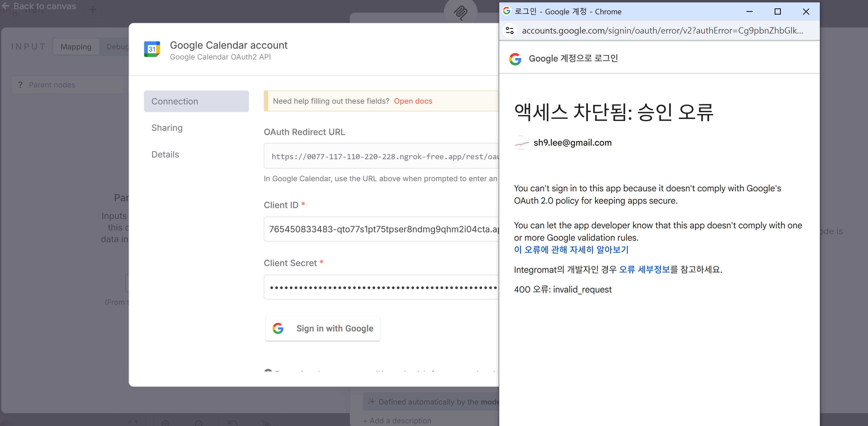Click the Google favicon in Chrome title bar
868x426 pixels.
pyautogui.click(x=506, y=11)
